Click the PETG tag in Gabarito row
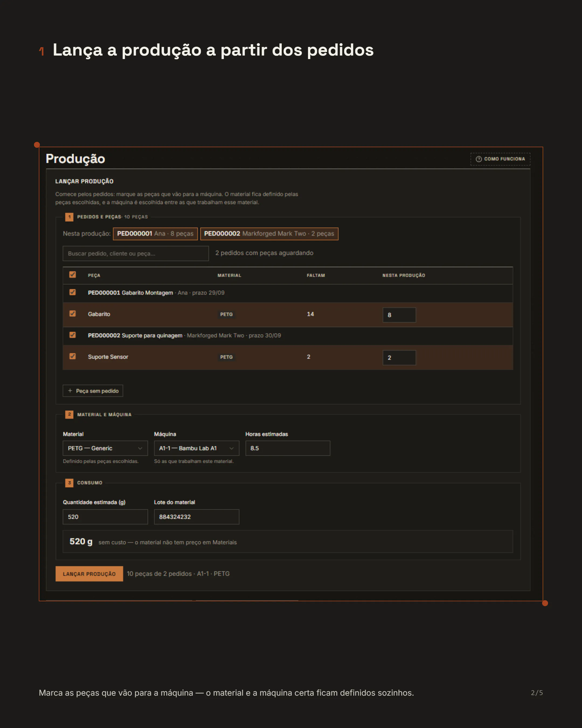This screenshot has width=582, height=728. click(226, 314)
